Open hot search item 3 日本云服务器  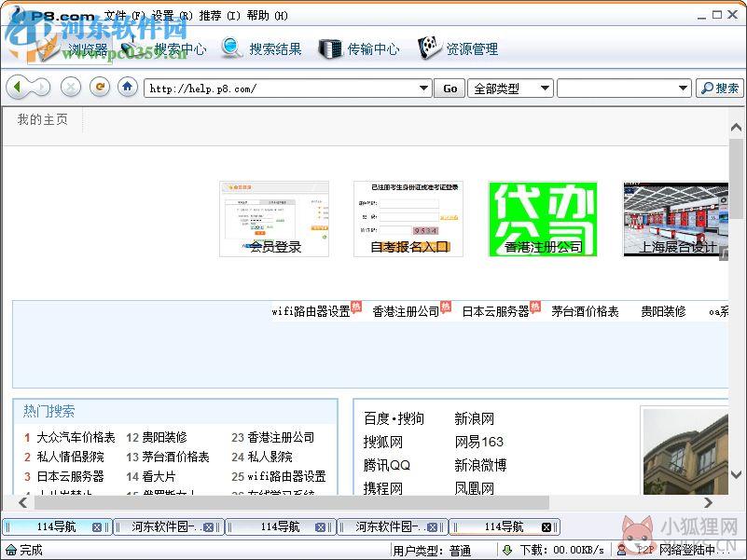70,476
